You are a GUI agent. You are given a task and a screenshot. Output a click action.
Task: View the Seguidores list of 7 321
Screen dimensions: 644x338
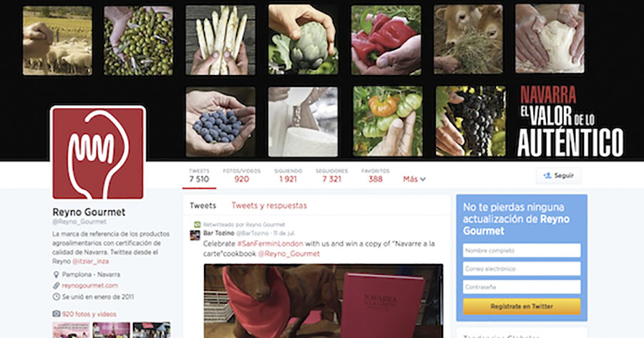pos(331,176)
